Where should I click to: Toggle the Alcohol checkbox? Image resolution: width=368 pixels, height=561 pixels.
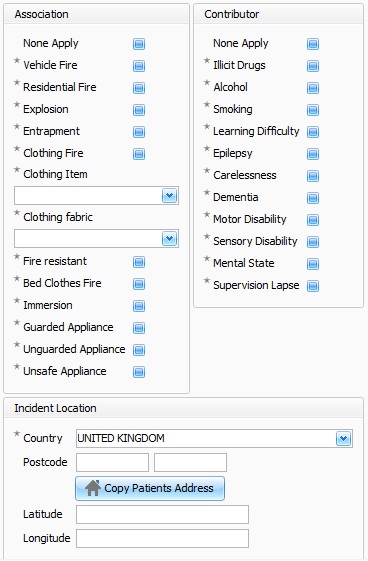click(x=313, y=88)
